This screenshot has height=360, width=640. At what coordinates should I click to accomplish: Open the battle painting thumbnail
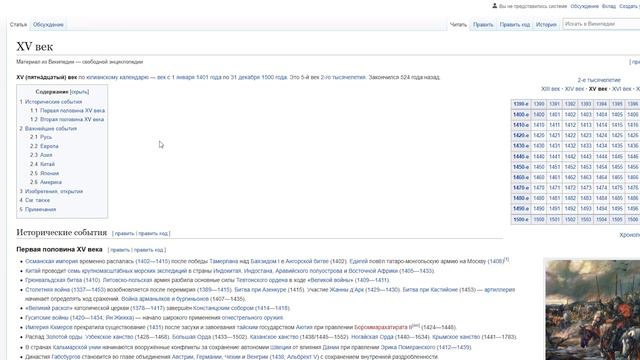click(593, 310)
